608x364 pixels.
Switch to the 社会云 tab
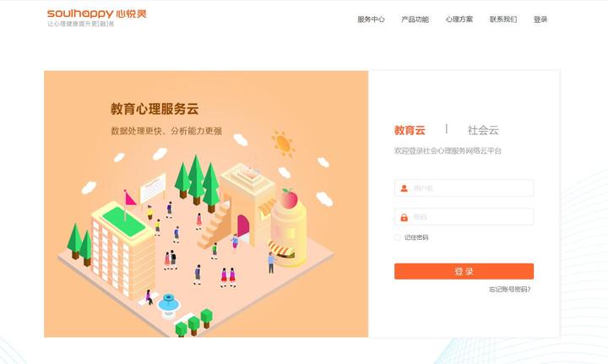tap(483, 130)
